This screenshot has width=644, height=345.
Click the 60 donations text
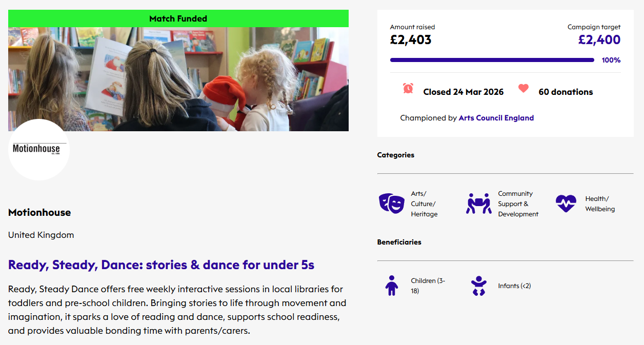coord(566,92)
